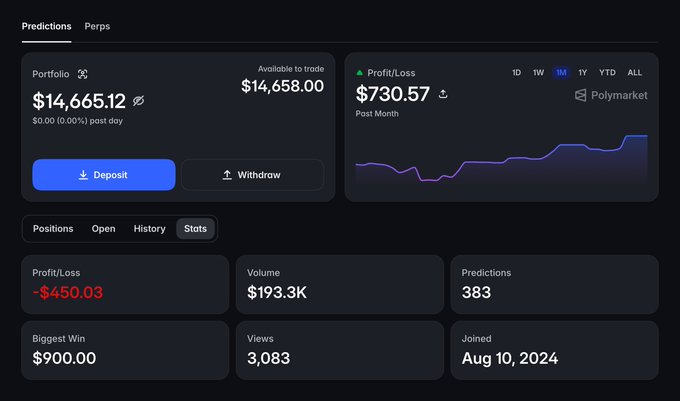Click the $14,665.12 portfolio balance

coord(79,101)
